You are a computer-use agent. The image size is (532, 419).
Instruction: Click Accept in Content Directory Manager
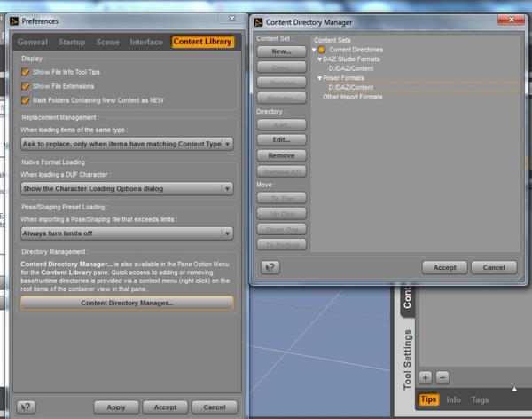[445, 267]
